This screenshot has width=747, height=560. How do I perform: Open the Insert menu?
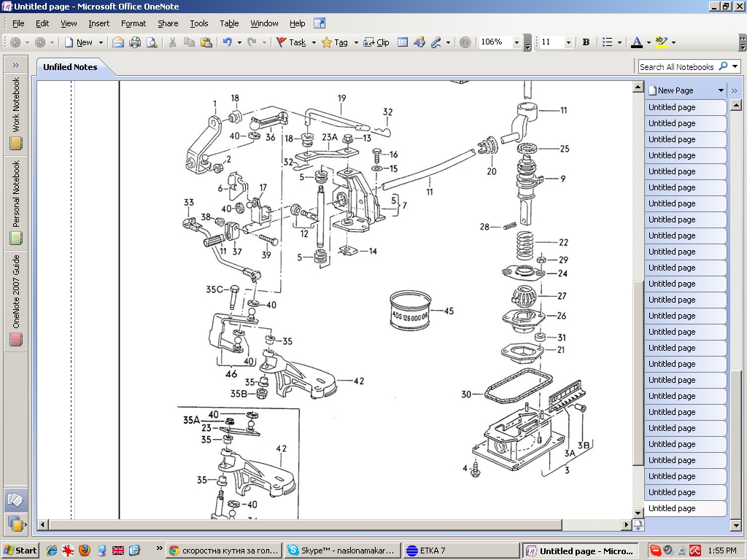(x=98, y=23)
